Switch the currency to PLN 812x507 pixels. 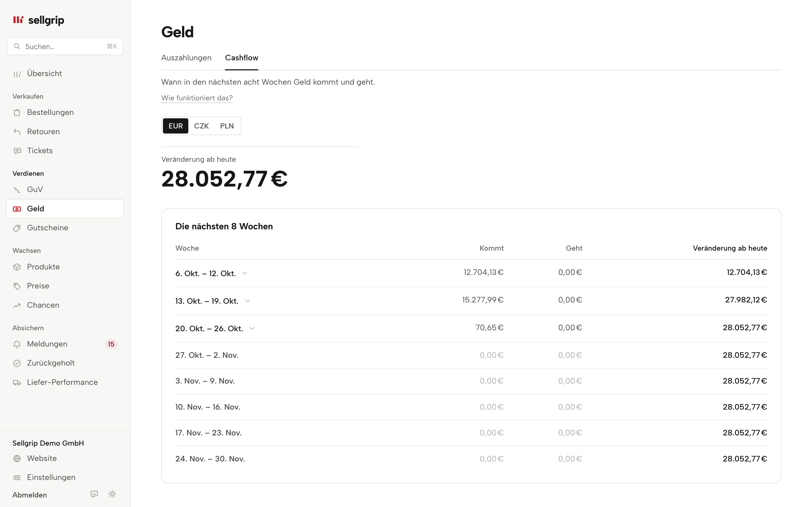pyautogui.click(x=227, y=126)
